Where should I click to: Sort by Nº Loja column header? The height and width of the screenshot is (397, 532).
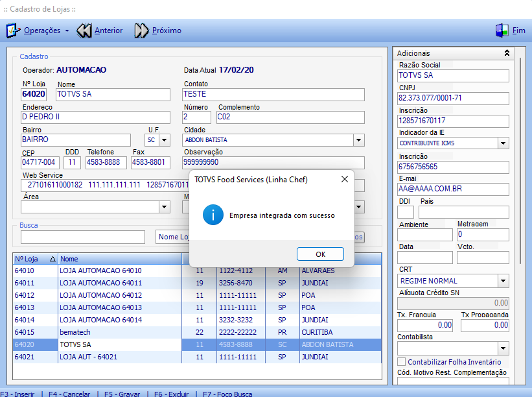[x=35, y=259]
